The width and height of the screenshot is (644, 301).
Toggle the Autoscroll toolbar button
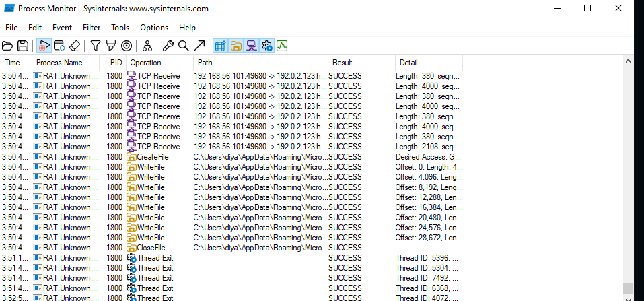click(59, 46)
